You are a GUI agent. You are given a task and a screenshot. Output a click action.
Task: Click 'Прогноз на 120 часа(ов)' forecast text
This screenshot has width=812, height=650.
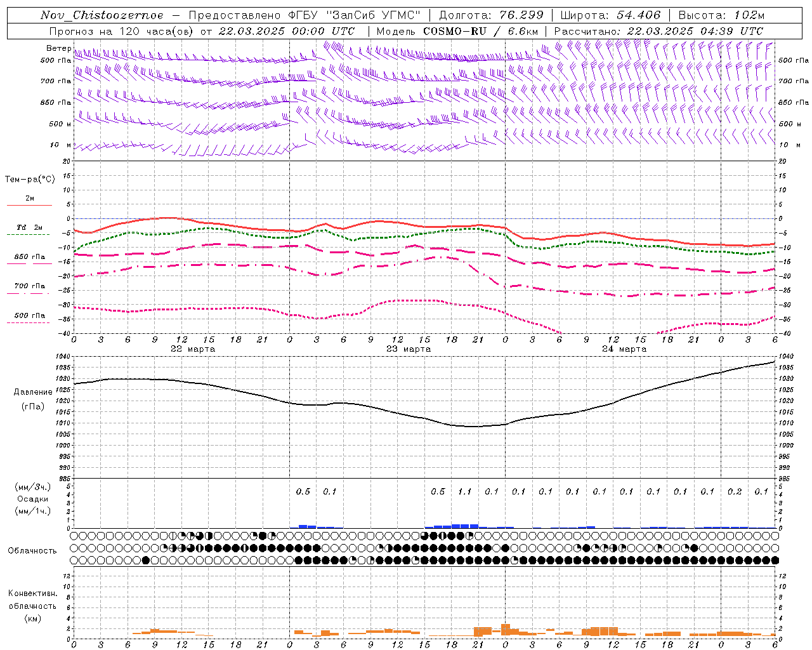coord(122,31)
